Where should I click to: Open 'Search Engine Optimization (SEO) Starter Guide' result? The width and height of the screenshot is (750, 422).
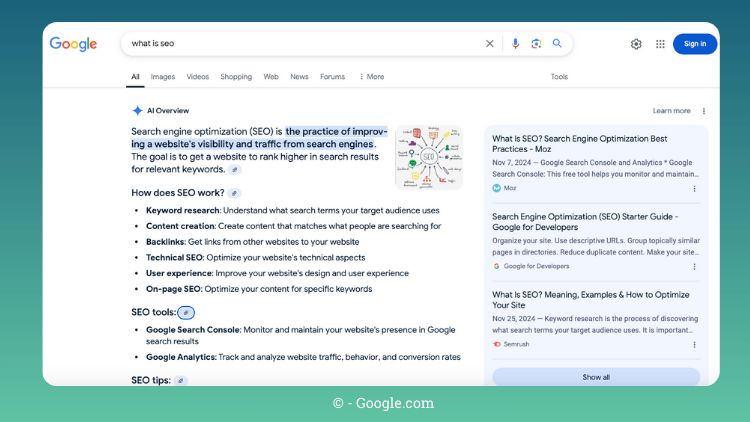(585, 222)
